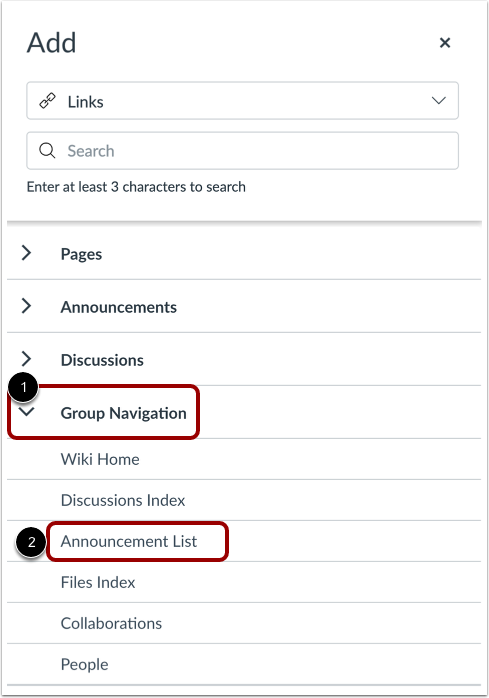Viewport: 489px width, 698px height.
Task: Insert the Wiki Home link
Action: 100,459
